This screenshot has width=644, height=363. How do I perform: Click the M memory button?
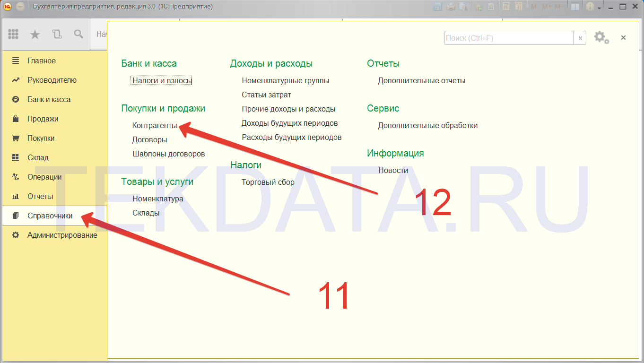(534, 7)
